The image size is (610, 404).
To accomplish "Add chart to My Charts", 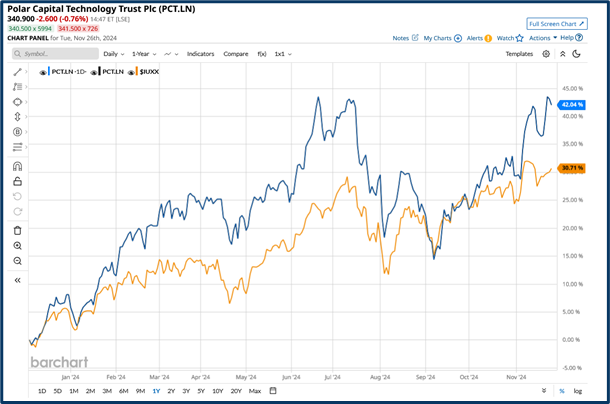I will point(442,38).
